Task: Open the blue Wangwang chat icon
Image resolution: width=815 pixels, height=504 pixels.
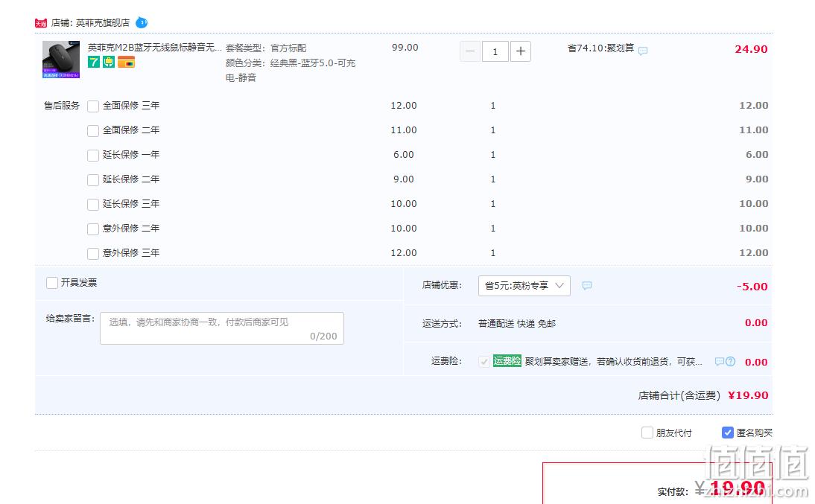Action: 142,23
